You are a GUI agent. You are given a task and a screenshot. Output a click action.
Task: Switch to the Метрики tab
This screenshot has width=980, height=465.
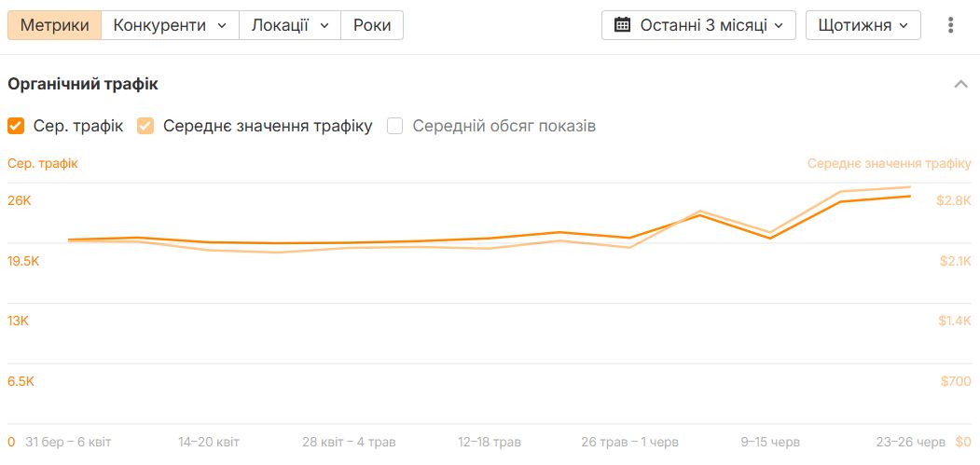[x=54, y=25]
